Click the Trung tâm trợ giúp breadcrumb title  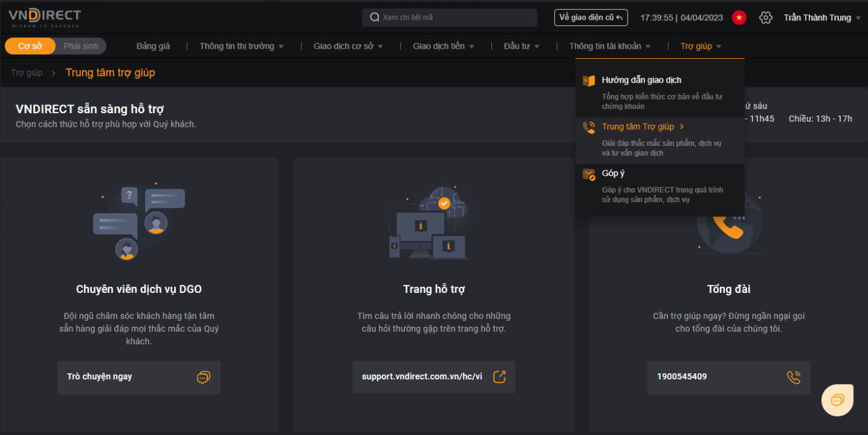coord(111,73)
